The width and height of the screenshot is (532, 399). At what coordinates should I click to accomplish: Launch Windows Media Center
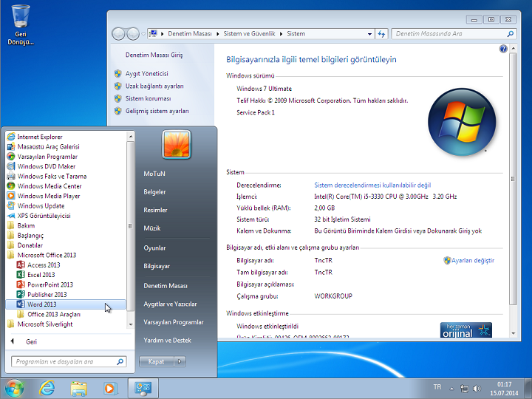click(44, 186)
